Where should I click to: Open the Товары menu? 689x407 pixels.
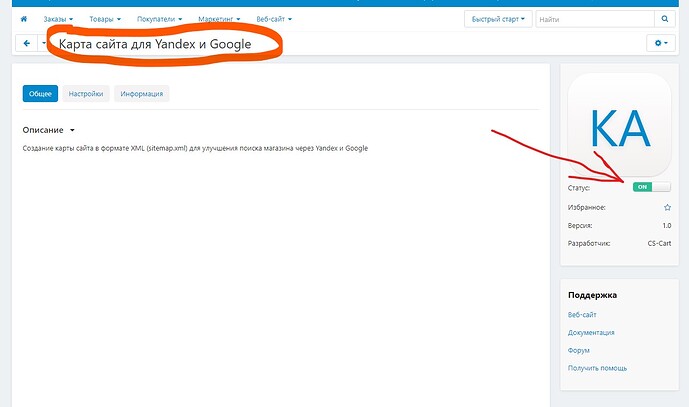pyautogui.click(x=105, y=19)
